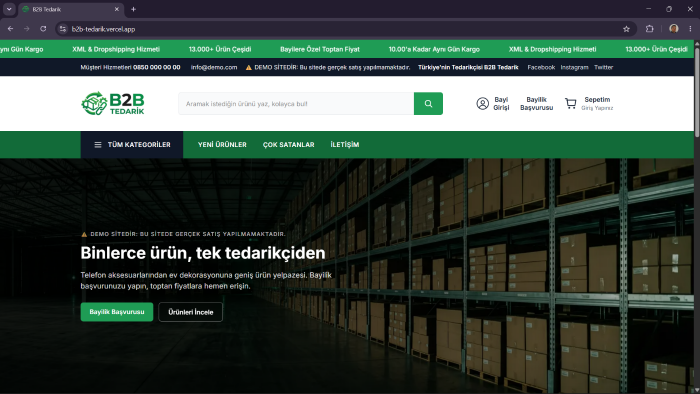Click the hamburger icon beside Tüm Kategoriler
Viewport: 700px width, 394px height.
pos(98,145)
